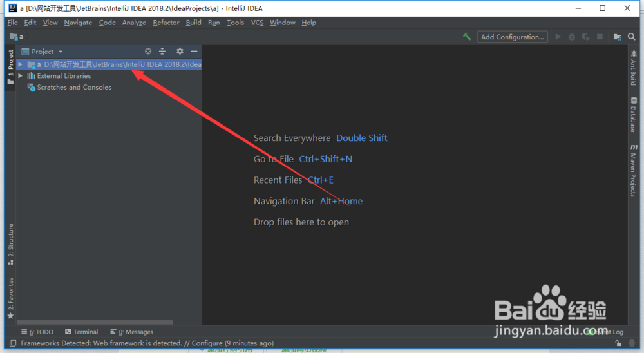Open the VCS menu
Screen dimensions: 644x353
[257, 23]
